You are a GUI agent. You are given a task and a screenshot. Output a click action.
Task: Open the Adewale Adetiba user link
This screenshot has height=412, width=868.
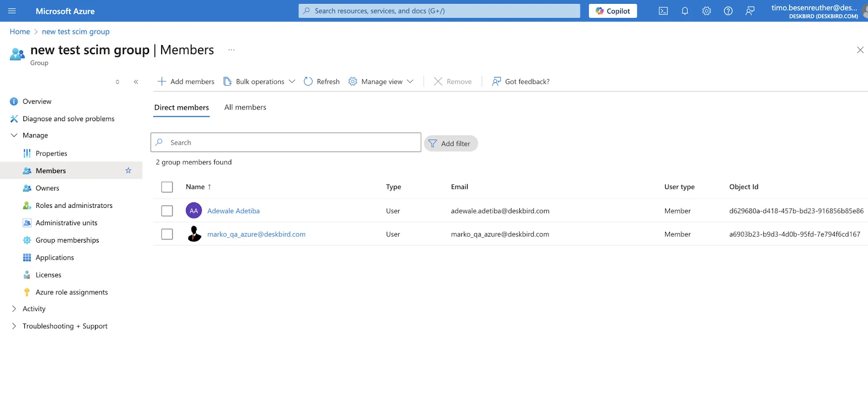(x=233, y=211)
